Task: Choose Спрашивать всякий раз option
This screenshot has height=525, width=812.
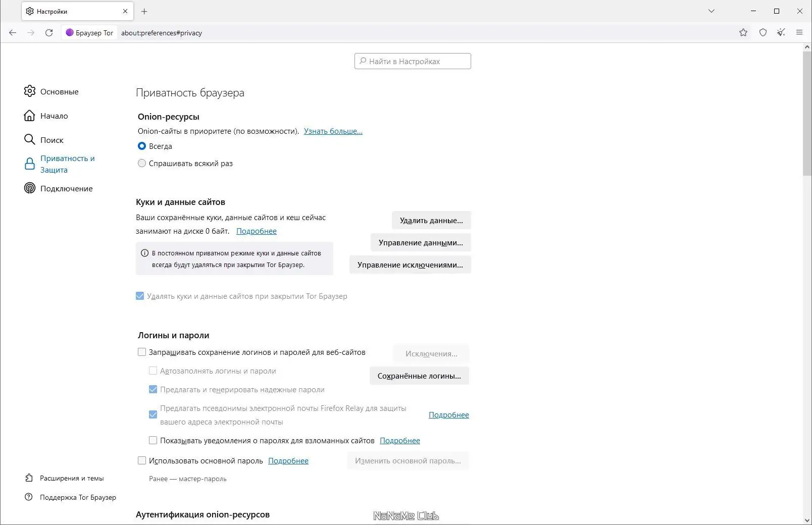Action: (x=142, y=163)
